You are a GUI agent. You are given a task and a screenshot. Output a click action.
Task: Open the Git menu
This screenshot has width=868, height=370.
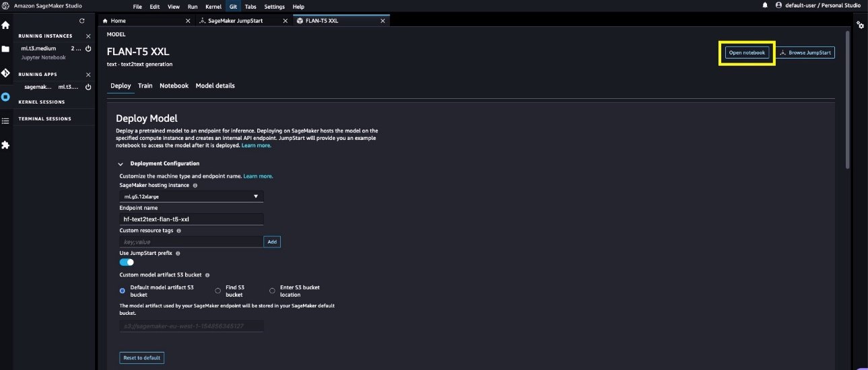233,6
